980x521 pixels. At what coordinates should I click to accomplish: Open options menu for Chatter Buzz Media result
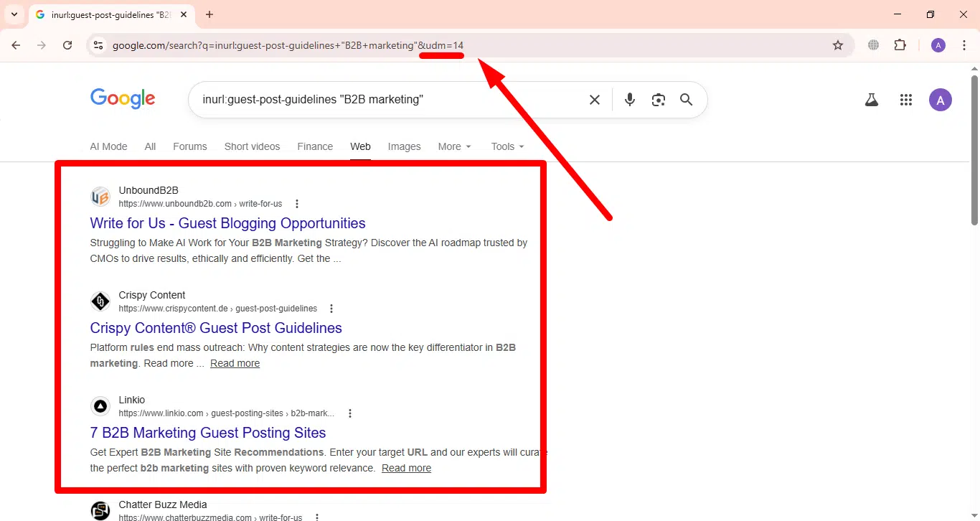point(316,517)
